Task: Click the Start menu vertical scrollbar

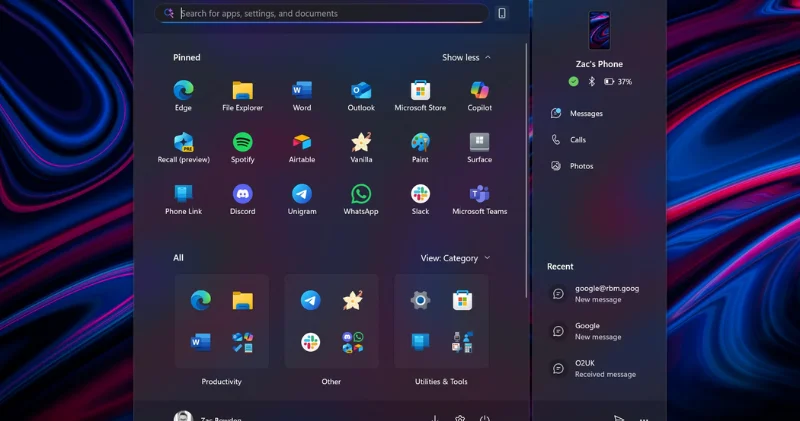Action: (x=526, y=171)
